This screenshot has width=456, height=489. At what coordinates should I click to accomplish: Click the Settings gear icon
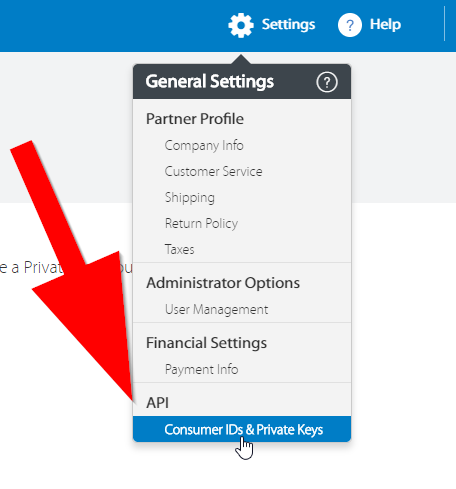click(241, 25)
